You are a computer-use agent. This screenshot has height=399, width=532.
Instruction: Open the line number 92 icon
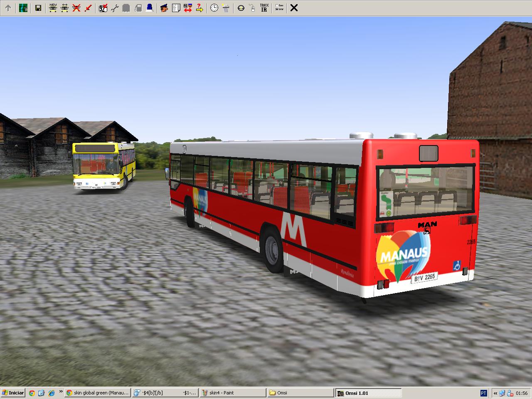(x=103, y=7)
